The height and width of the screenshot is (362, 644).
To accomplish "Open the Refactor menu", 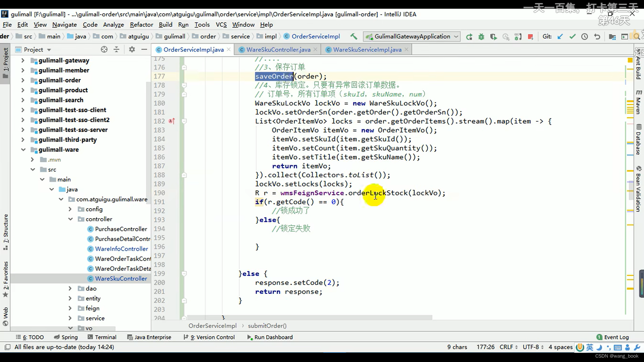I will (x=141, y=25).
